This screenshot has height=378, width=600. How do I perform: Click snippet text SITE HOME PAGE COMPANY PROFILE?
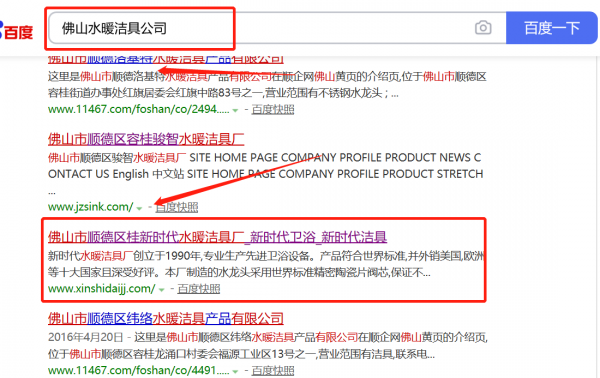pyautogui.click(x=265, y=174)
